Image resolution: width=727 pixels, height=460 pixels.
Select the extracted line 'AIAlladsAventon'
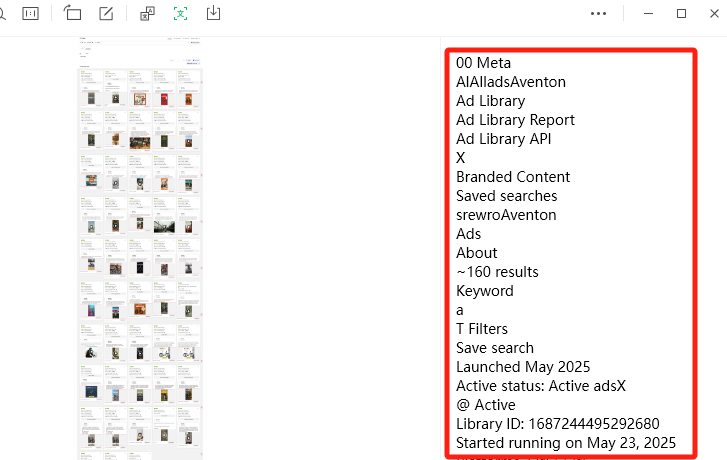[510, 82]
